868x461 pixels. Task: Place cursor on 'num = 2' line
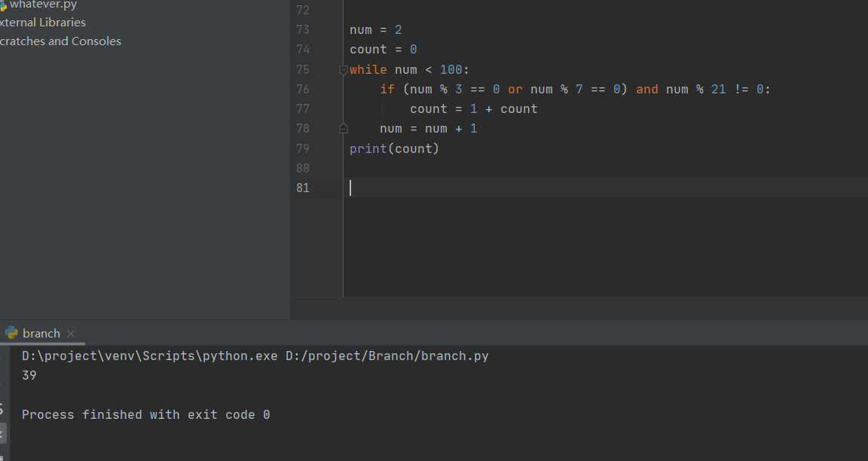[x=376, y=30]
